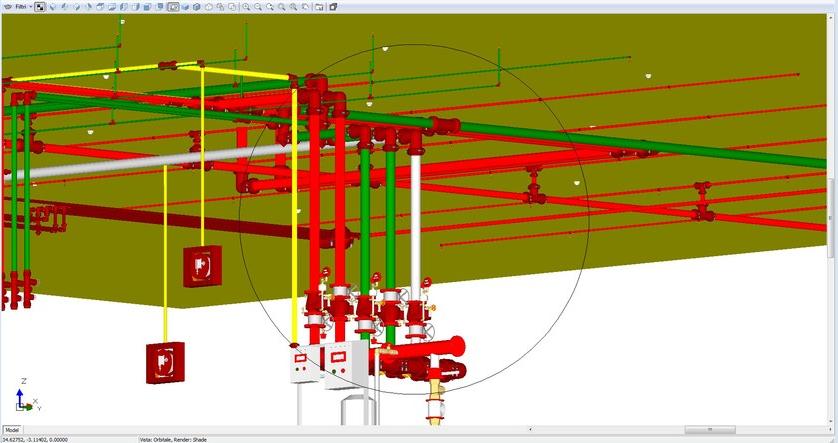Image resolution: width=838 pixels, height=443 pixels.
Task: Switch to the Model tab
Action: point(12,429)
